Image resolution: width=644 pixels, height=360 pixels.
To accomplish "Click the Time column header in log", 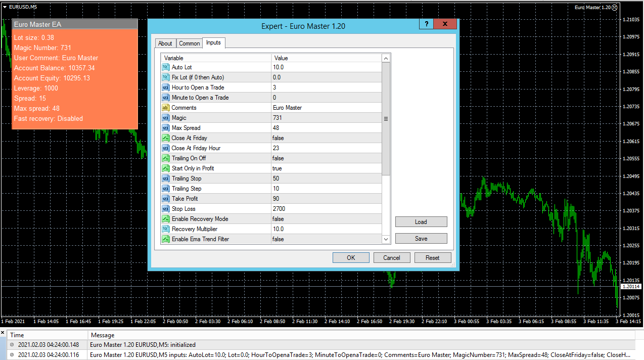I will tap(48, 335).
